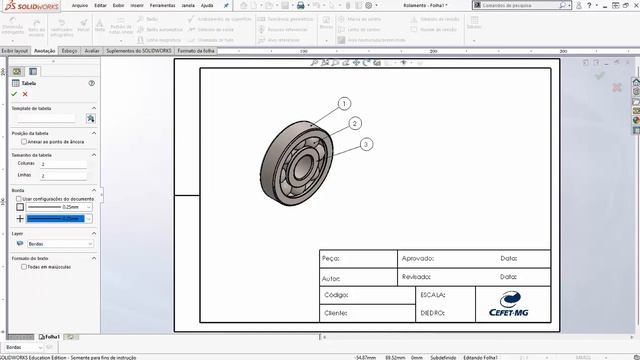This screenshot has height=360, width=640.
Task: Click the Tabelas tool in the ribbon
Action: [x=474, y=22]
